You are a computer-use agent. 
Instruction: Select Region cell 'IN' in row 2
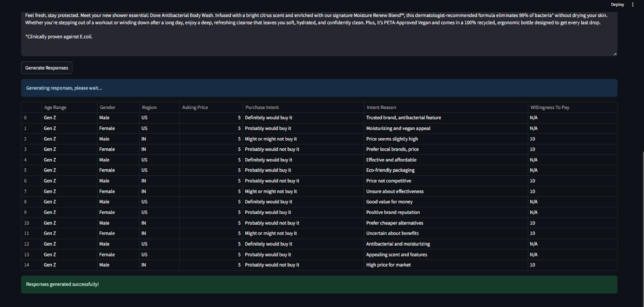(159, 139)
